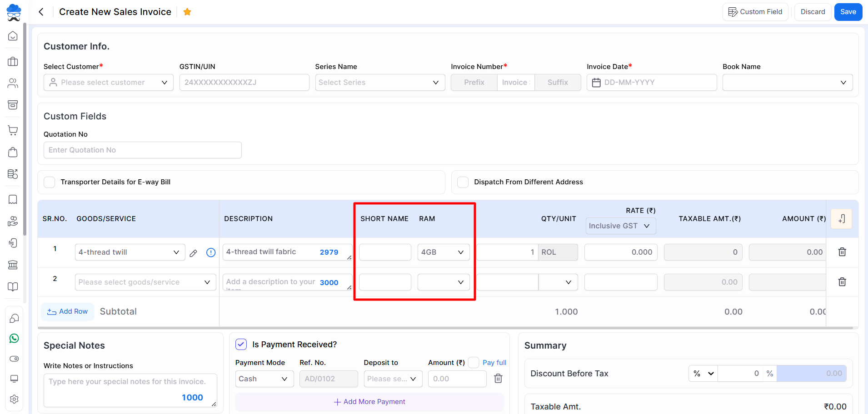Open the RAM 4GB dropdown

(x=443, y=252)
